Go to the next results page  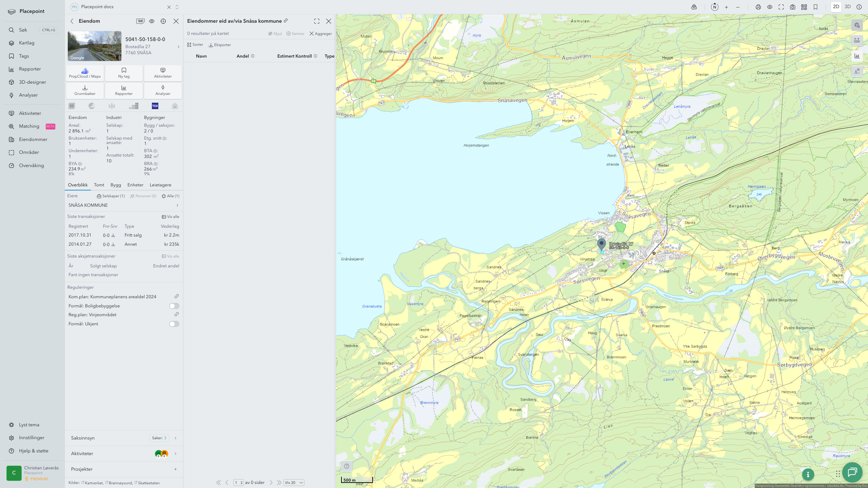click(271, 483)
